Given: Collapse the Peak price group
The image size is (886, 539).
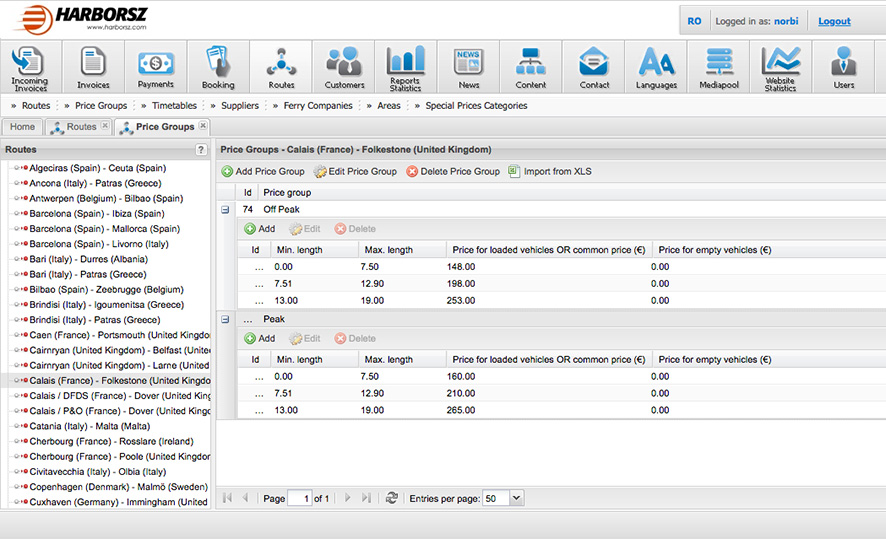Looking at the screenshot, I should click(x=225, y=320).
